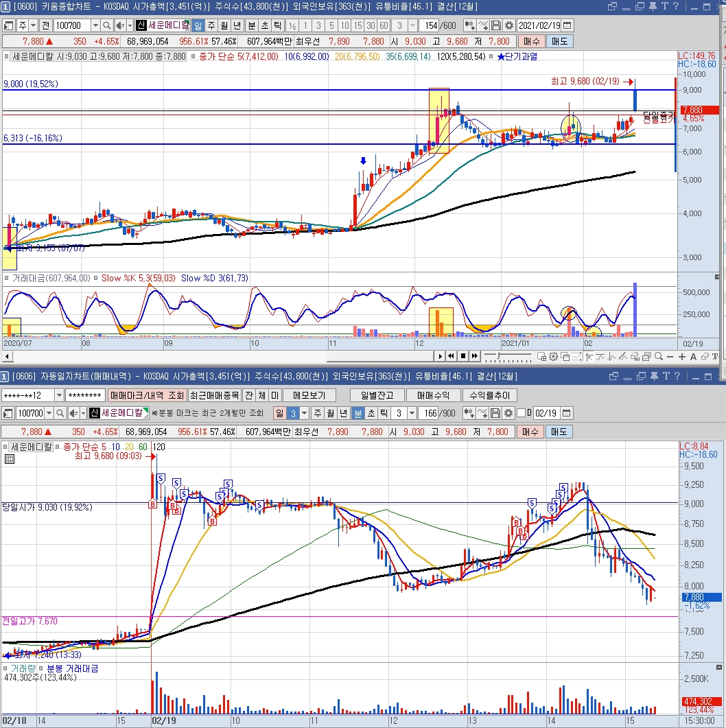Open calendar picker beside 2021/02/19
The image size is (726, 728).
click(567, 25)
